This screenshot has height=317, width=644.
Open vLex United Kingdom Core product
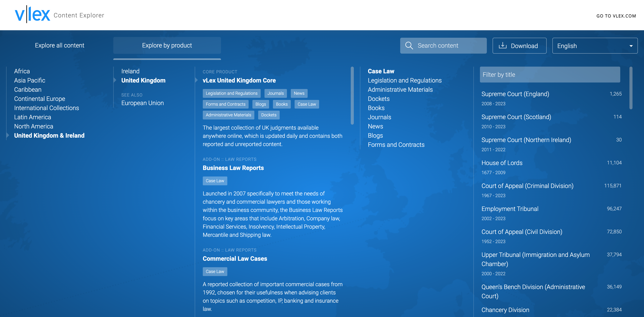point(239,80)
